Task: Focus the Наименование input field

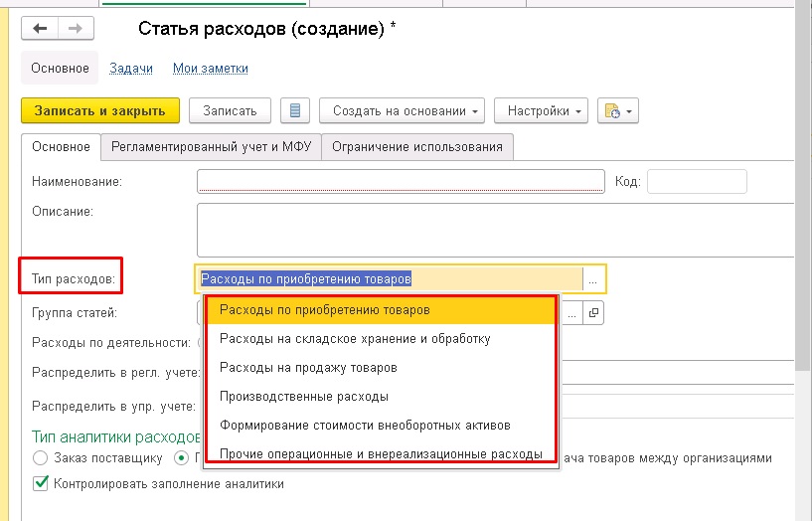Action: pyautogui.click(x=401, y=182)
